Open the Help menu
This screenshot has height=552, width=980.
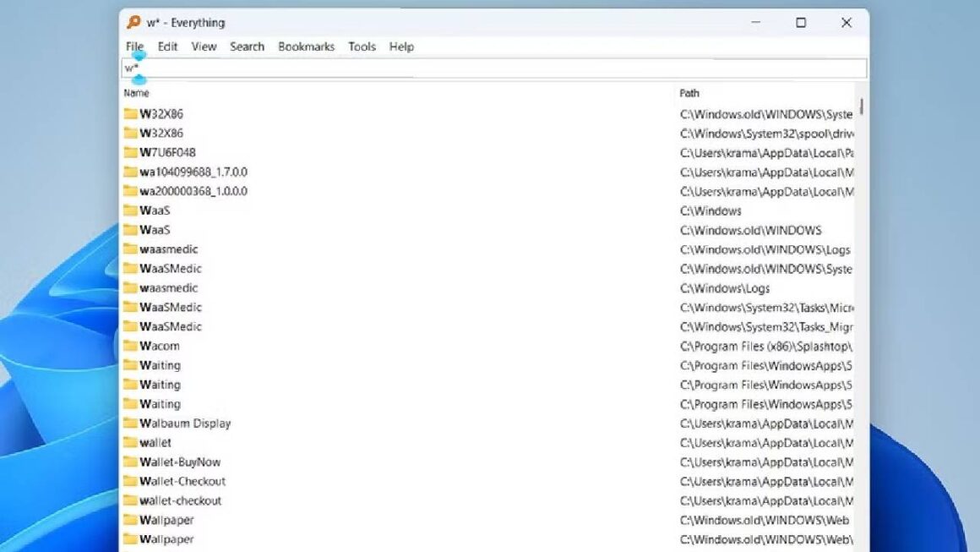click(401, 46)
